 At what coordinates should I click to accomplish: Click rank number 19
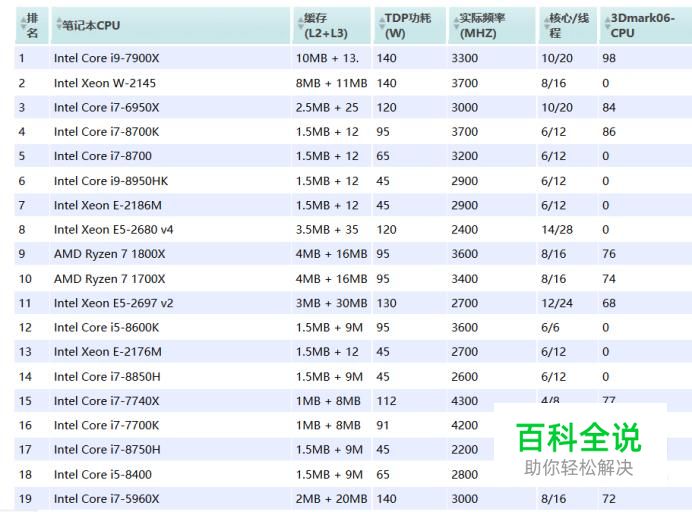25,499
